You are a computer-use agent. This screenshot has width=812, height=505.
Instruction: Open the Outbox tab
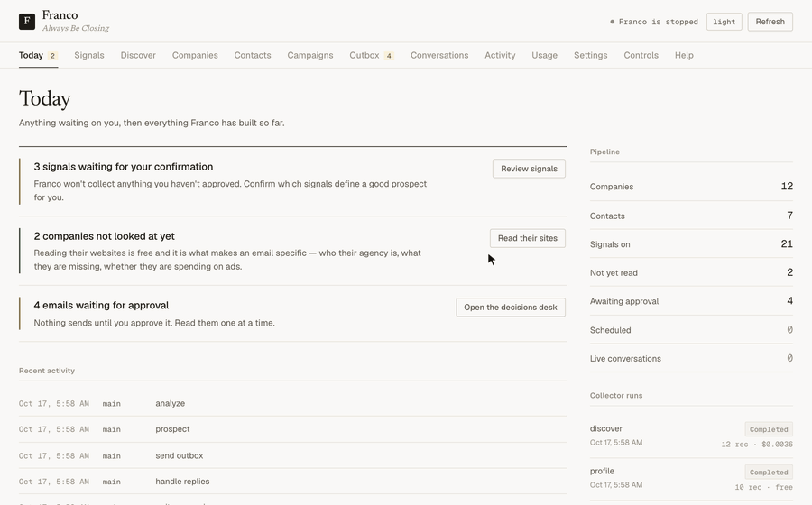point(372,55)
